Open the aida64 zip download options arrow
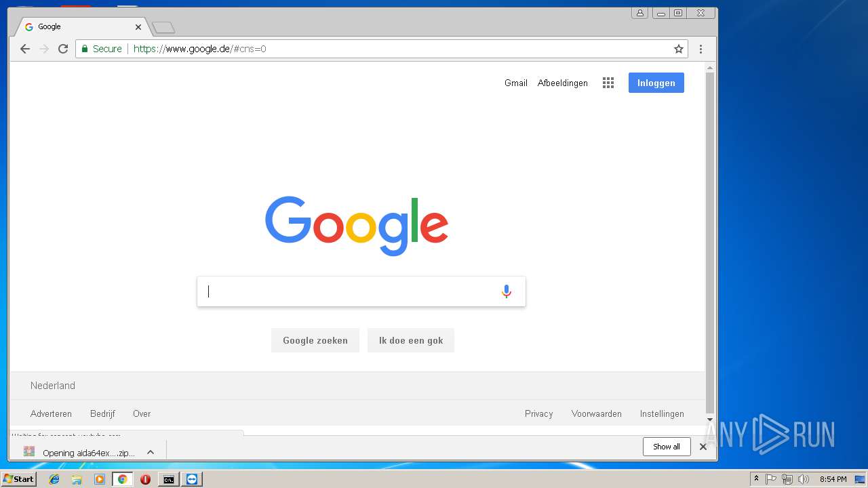The height and width of the screenshot is (488, 868). (151, 453)
